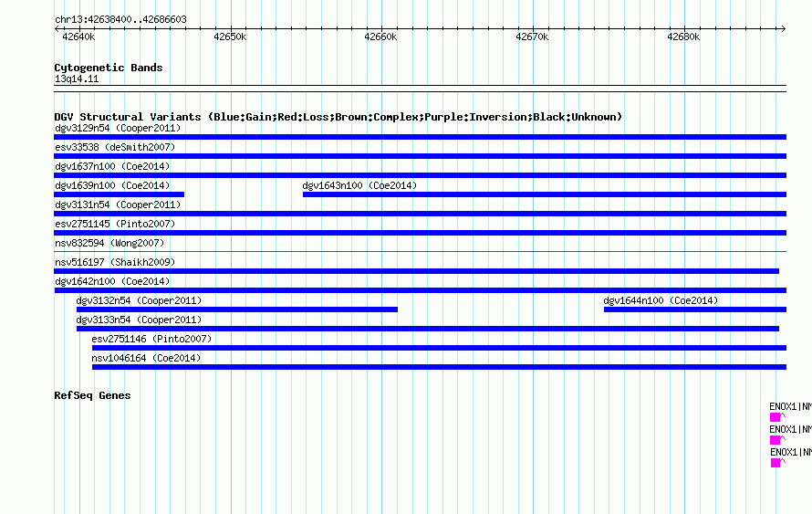
Task: Open the third ENOX1 gene label
Action: coord(791,452)
